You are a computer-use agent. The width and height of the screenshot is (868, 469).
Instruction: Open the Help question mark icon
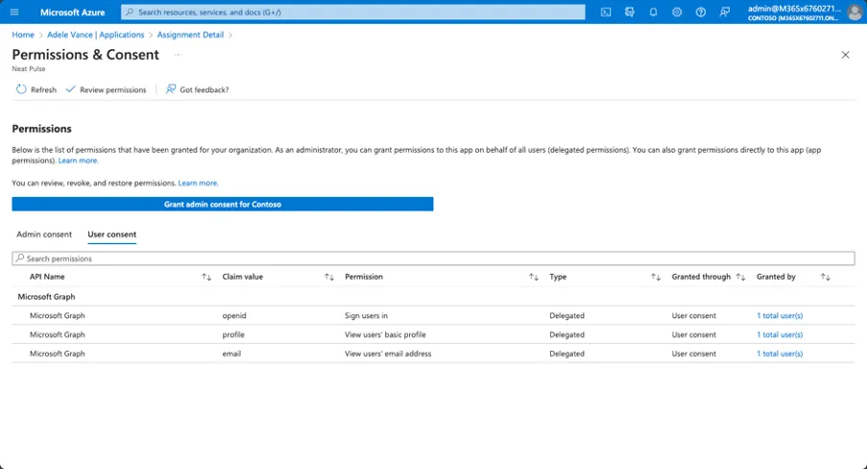(701, 12)
